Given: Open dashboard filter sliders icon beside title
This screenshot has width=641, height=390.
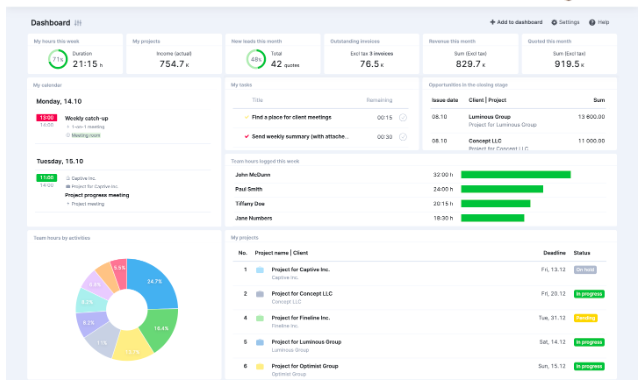Looking at the screenshot, I should 78,23.
